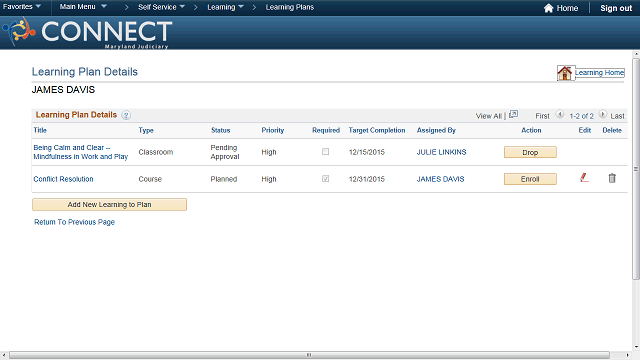The height and width of the screenshot is (360, 640).
Task: Open the Learning Plan Details help icon
Action: pos(126,115)
